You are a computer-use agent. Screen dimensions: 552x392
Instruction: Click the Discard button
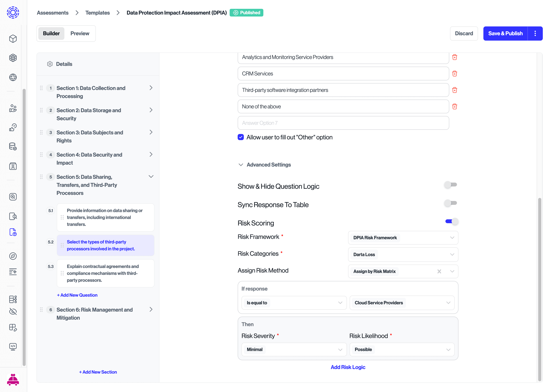click(x=464, y=34)
